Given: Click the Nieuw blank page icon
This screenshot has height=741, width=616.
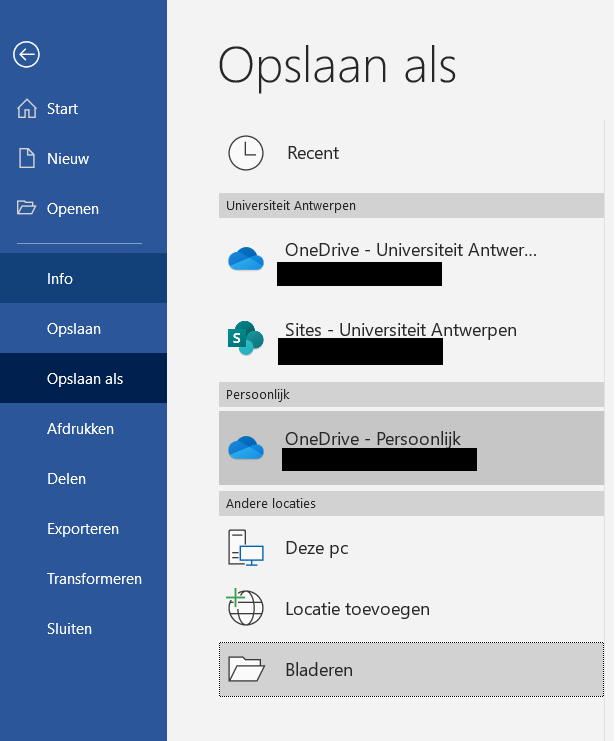Looking at the screenshot, I should [27, 158].
